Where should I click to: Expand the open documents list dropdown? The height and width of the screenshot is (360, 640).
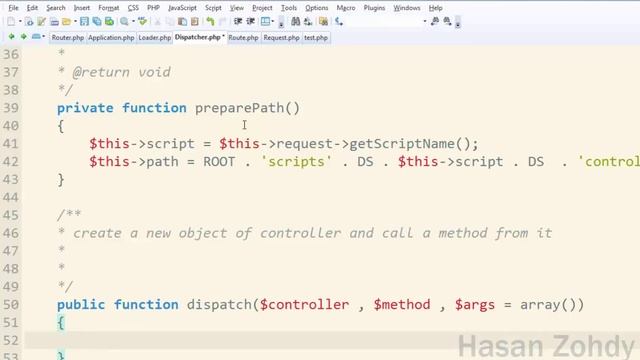43,37
